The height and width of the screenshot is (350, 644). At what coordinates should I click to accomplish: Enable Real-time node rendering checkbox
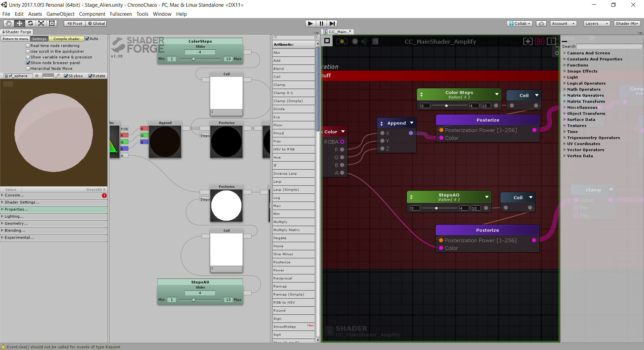click(x=28, y=46)
